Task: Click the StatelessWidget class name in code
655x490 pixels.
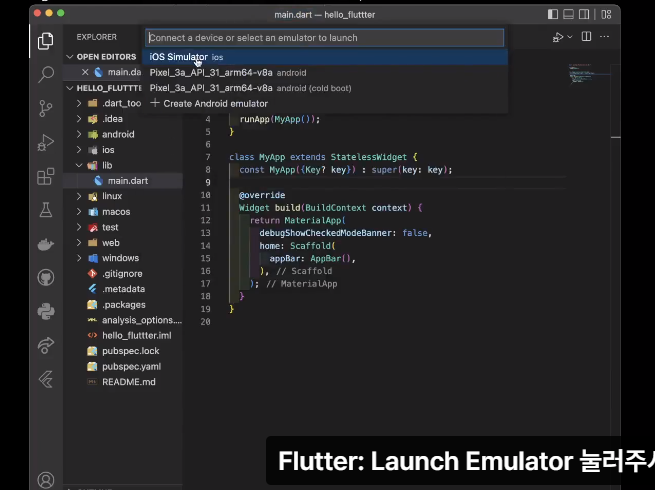Action: [368, 157]
